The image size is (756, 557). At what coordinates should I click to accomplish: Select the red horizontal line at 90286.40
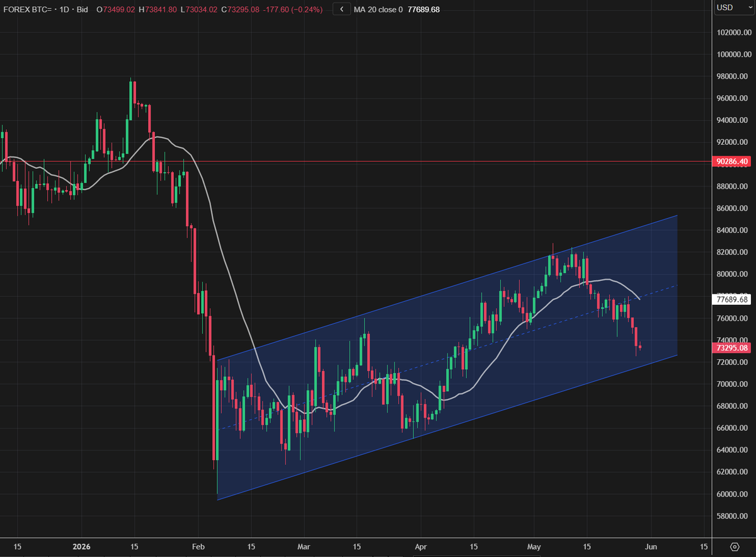tap(356, 162)
